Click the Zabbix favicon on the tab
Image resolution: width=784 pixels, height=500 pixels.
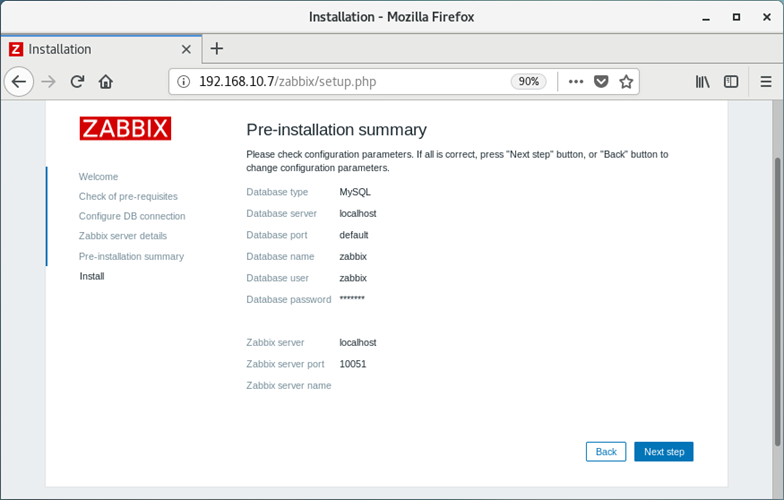point(16,49)
